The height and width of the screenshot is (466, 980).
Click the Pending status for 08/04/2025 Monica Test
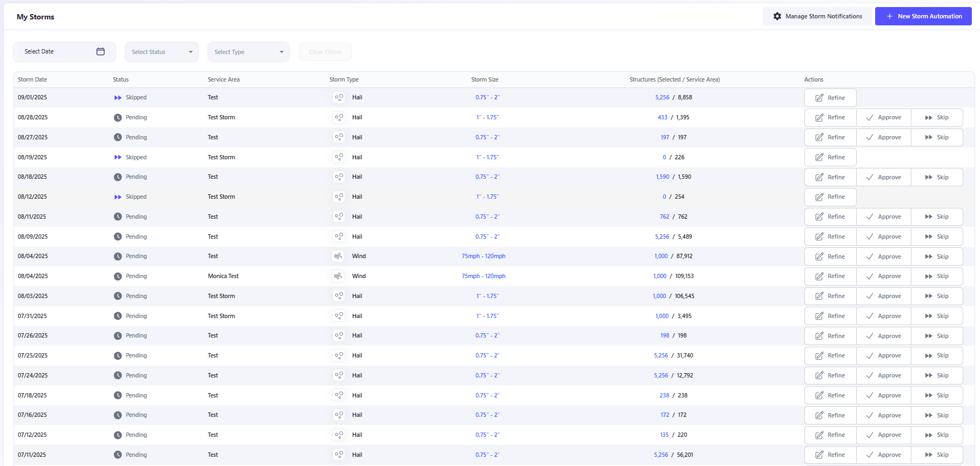pyautogui.click(x=136, y=276)
